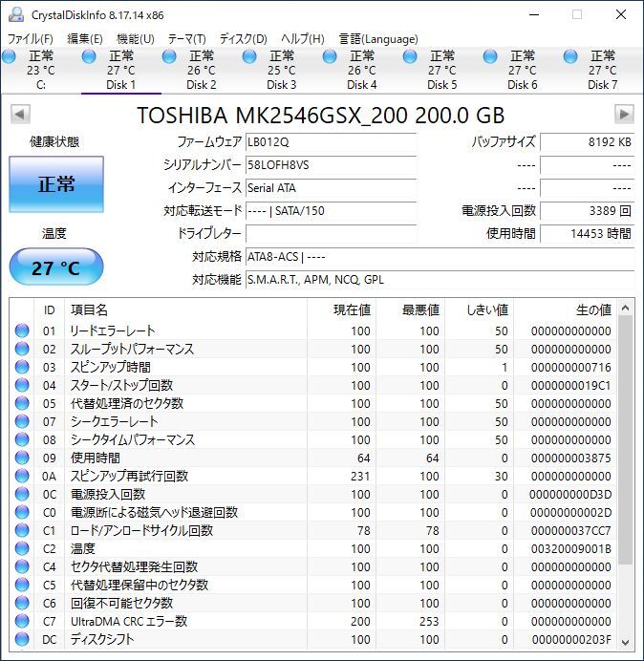
Task: Open the ヘルプ(H) menu
Action: (x=303, y=39)
